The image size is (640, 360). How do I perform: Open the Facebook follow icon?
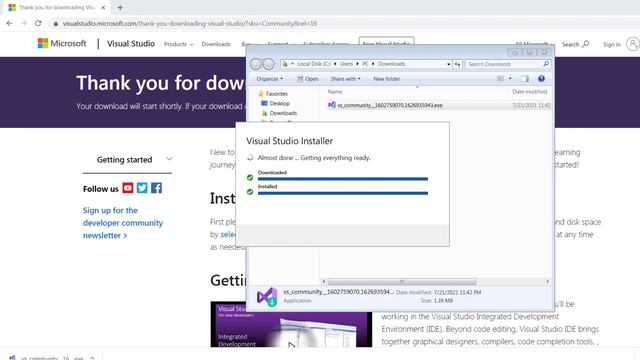tap(156, 188)
